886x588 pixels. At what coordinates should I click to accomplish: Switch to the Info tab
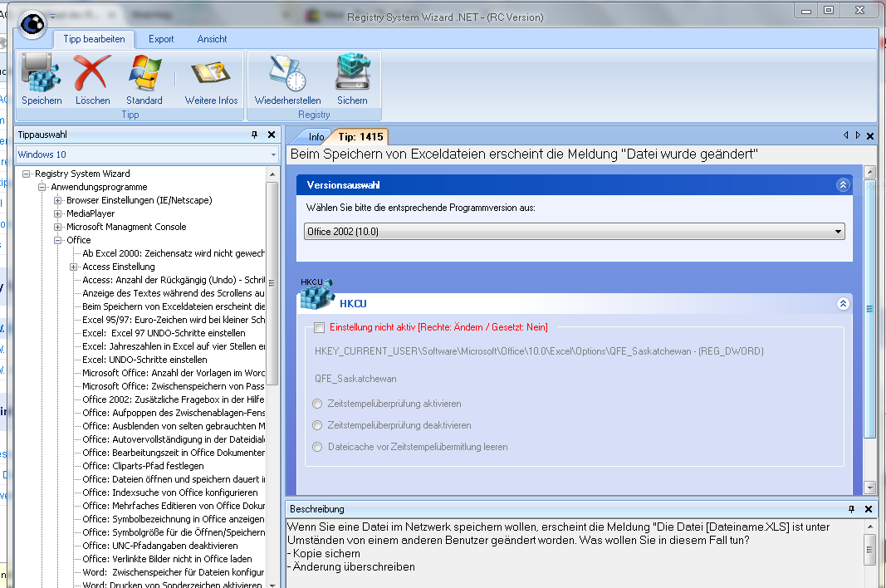tap(316, 137)
